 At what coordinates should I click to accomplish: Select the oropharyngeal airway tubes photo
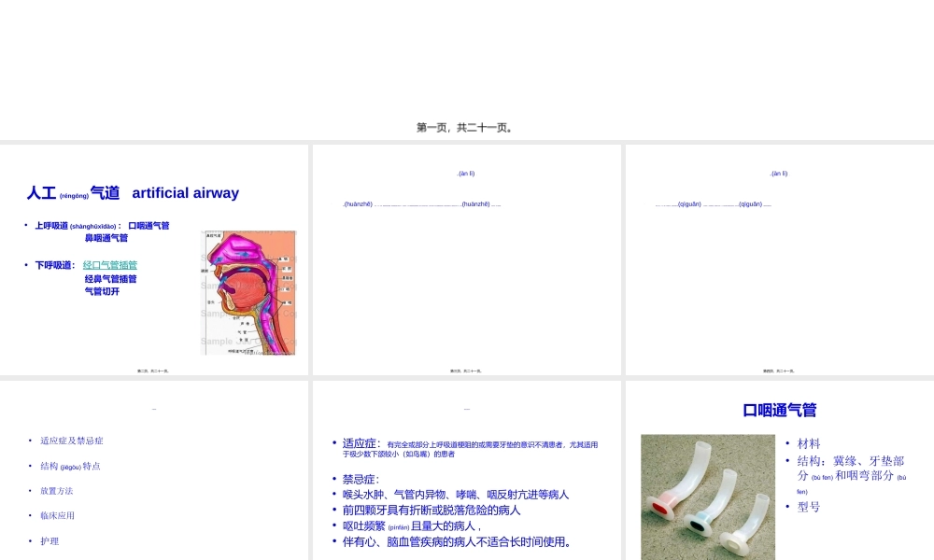pos(708,497)
